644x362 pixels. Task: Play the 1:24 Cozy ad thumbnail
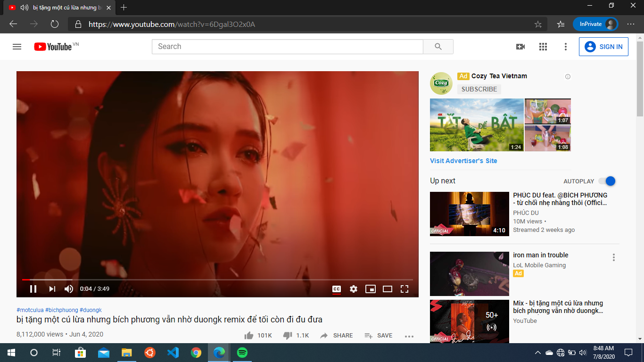pos(477,125)
